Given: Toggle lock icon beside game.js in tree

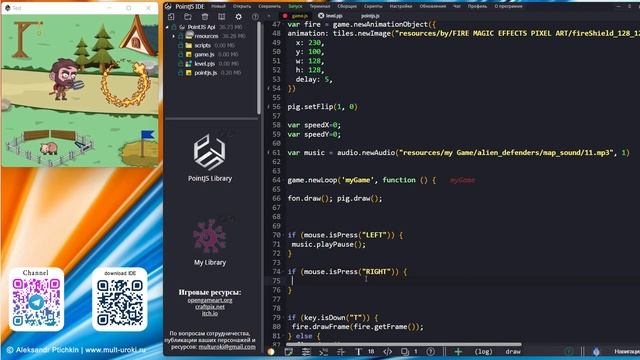Looking at the screenshot, I should click(x=180, y=54).
